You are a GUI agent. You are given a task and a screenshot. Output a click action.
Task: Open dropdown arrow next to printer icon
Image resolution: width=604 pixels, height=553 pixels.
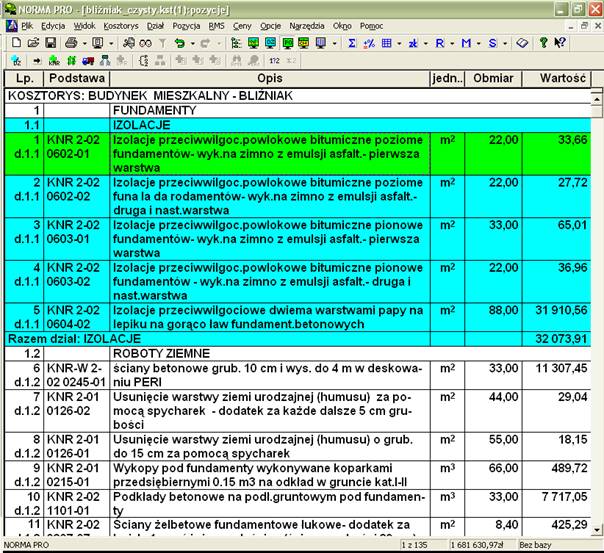pos(85,44)
